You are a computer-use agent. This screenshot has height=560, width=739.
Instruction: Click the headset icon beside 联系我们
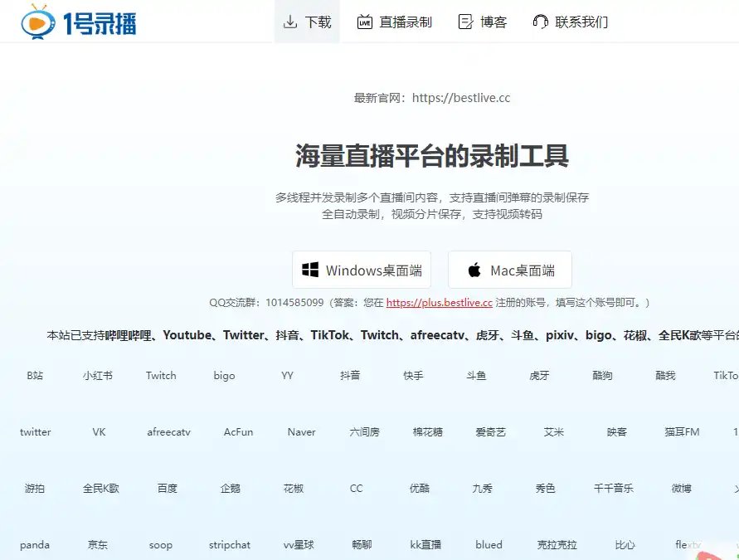pos(541,22)
